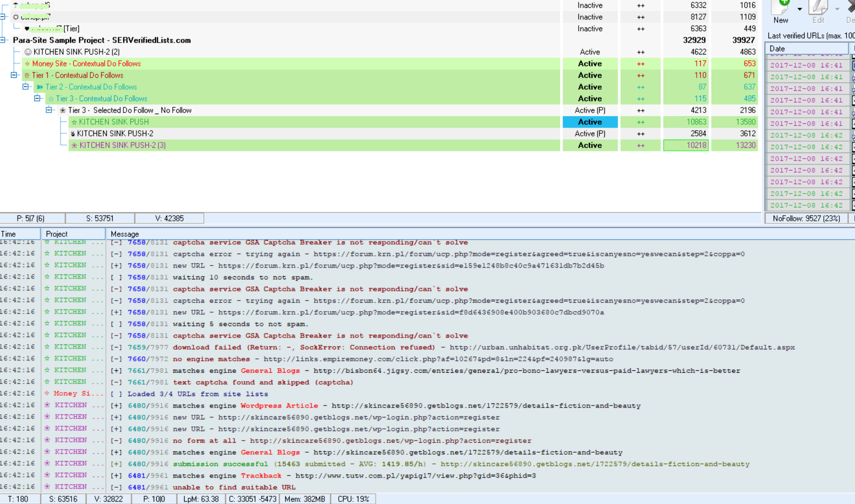Screen dimensions: 855x504
Task: Select the Tier 1 - Contextual Do Follows project
Action: click(77, 75)
